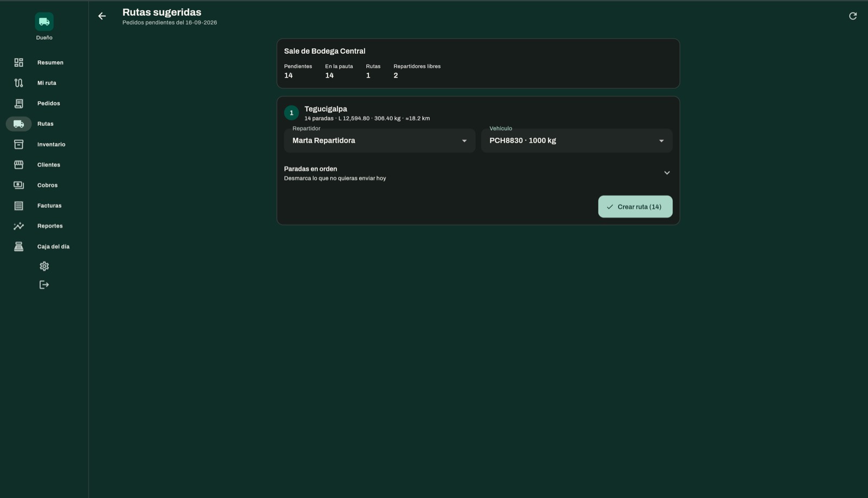Viewport: 868px width, 498px height.
Task: Open the Vehículo dropdown showing PCH8830
Action: click(577, 141)
